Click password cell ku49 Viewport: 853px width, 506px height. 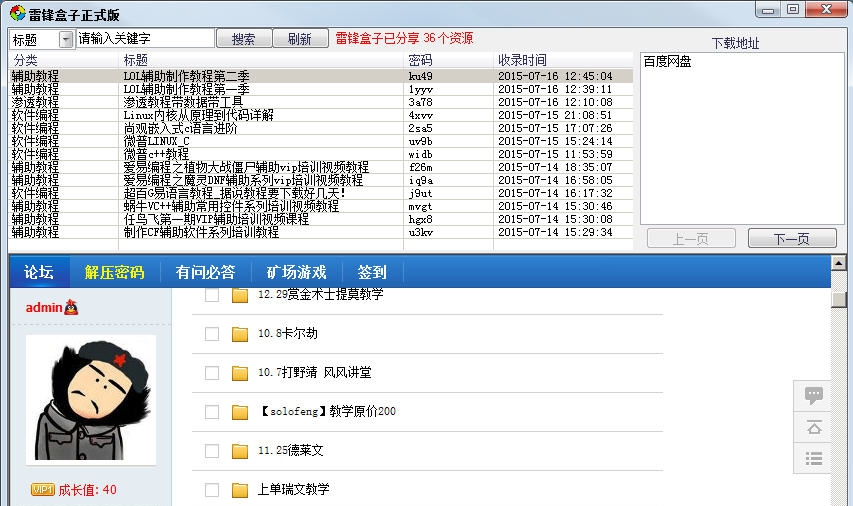pos(421,76)
